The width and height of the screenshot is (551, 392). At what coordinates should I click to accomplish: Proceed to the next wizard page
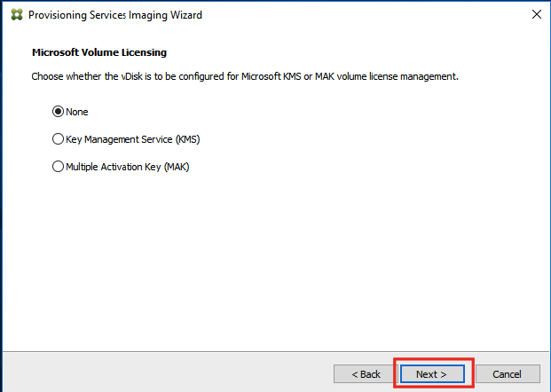[x=432, y=374]
